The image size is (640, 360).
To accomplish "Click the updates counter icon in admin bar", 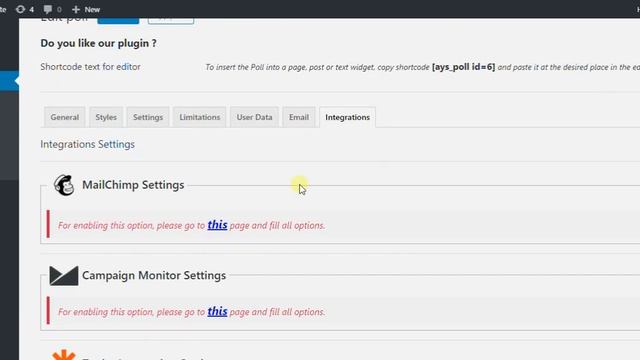I will click(25, 9).
